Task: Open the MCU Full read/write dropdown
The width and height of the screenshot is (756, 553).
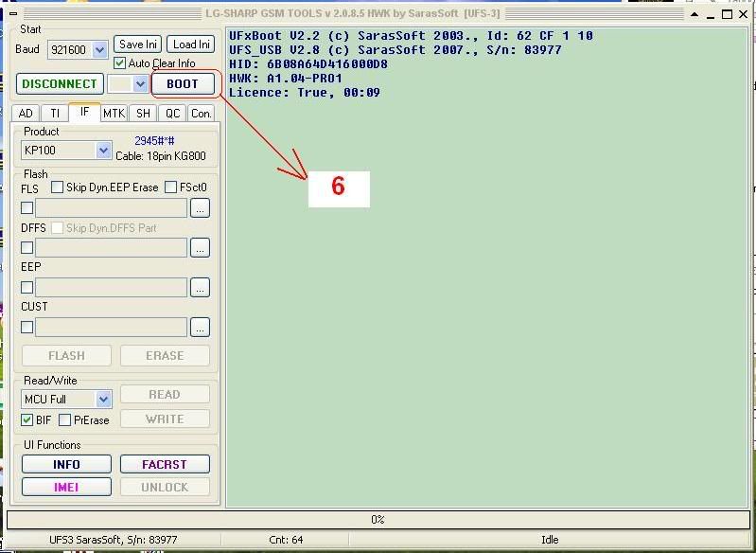Action: pos(103,400)
